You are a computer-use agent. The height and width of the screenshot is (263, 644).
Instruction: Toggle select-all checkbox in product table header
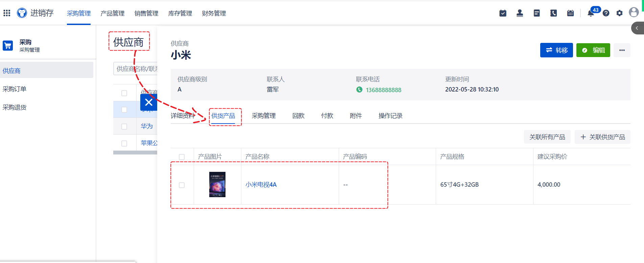tap(182, 157)
